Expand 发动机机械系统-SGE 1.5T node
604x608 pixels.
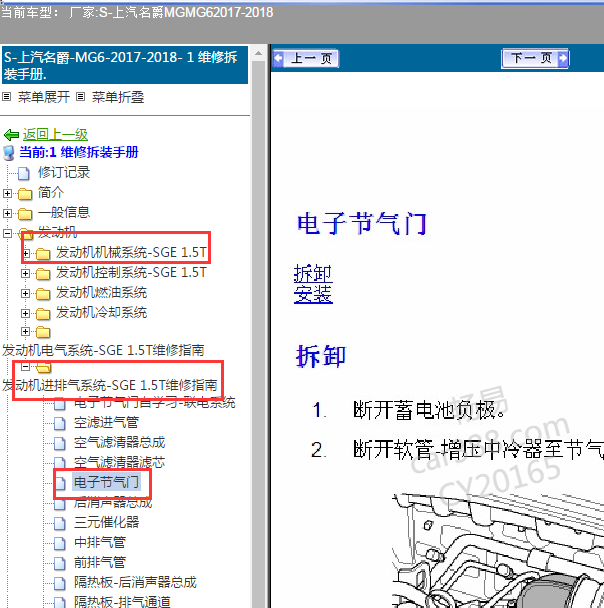click(26, 254)
